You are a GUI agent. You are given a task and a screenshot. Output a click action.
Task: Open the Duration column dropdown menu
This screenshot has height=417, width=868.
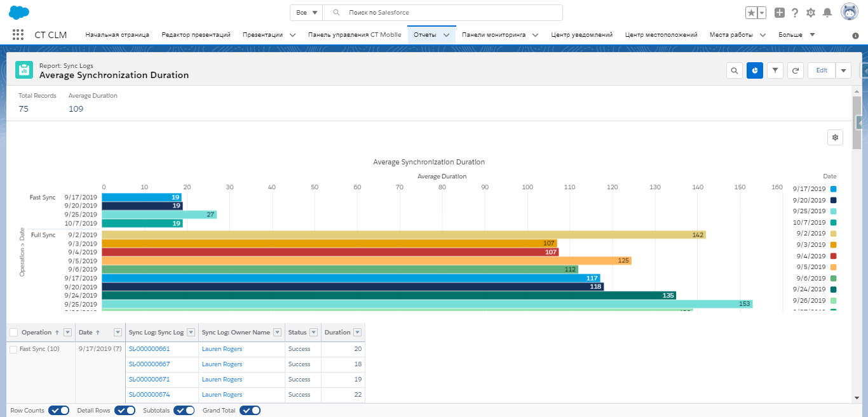(357, 333)
